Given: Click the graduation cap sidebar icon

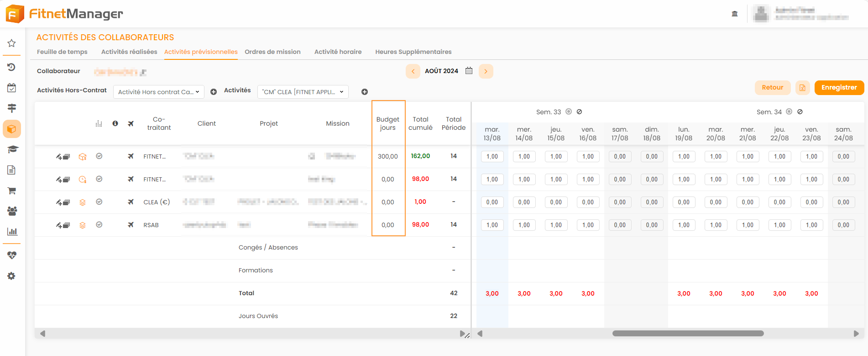Looking at the screenshot, I should [12, 149].
